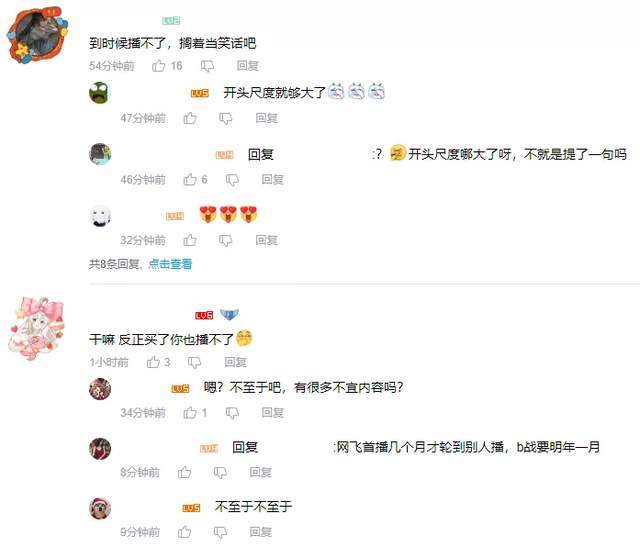Like the reply posted 47 minutes ago
The height and width of the screenshot is (558, 640).
(190, 118)
